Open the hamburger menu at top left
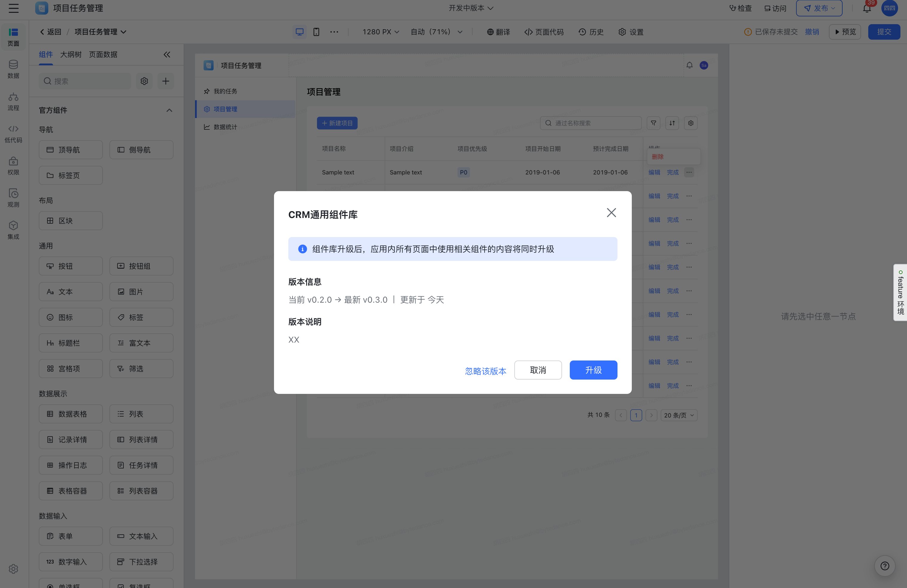The height and width of the screenshot is (588, 907). pyautogui.click(x=14, y=8)
